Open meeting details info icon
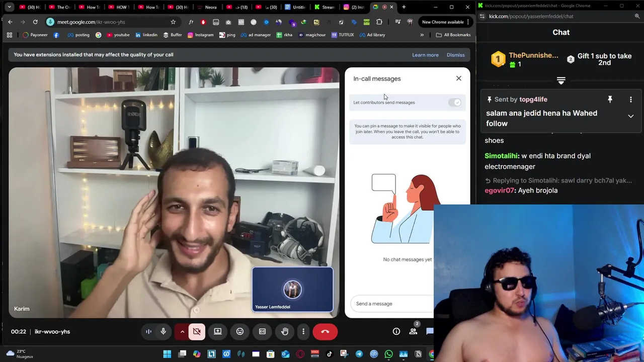644x362 pixels. click(x=396, y=331)
